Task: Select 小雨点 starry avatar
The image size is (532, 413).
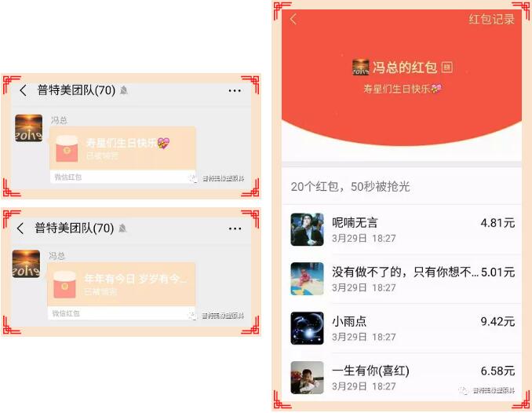Action: point(307,328)
